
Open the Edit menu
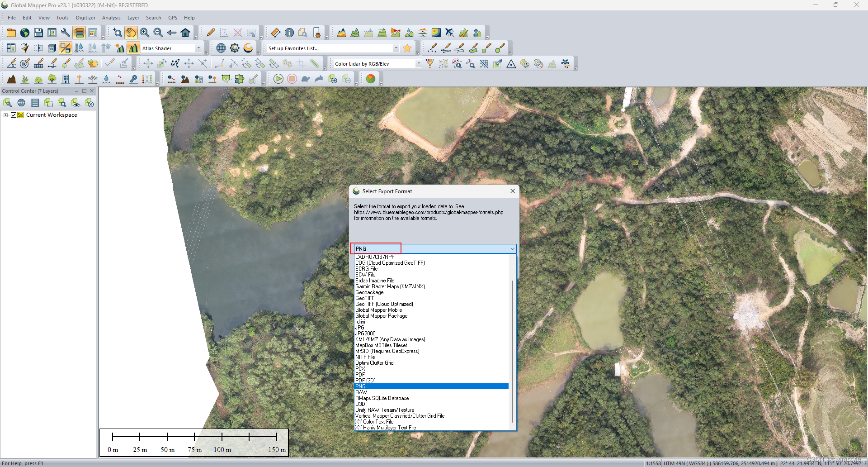pos(27,18)
